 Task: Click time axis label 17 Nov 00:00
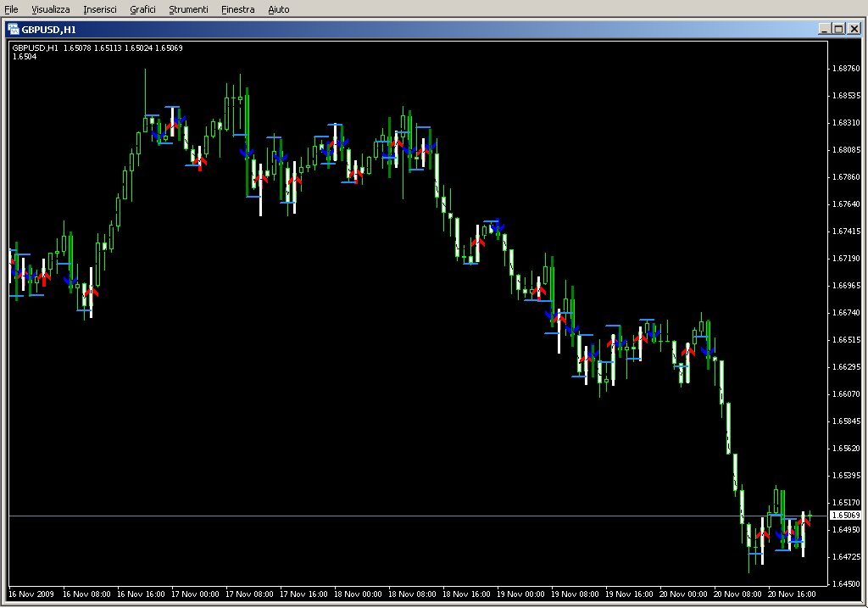pyautogui.click(x=195, y=594)
